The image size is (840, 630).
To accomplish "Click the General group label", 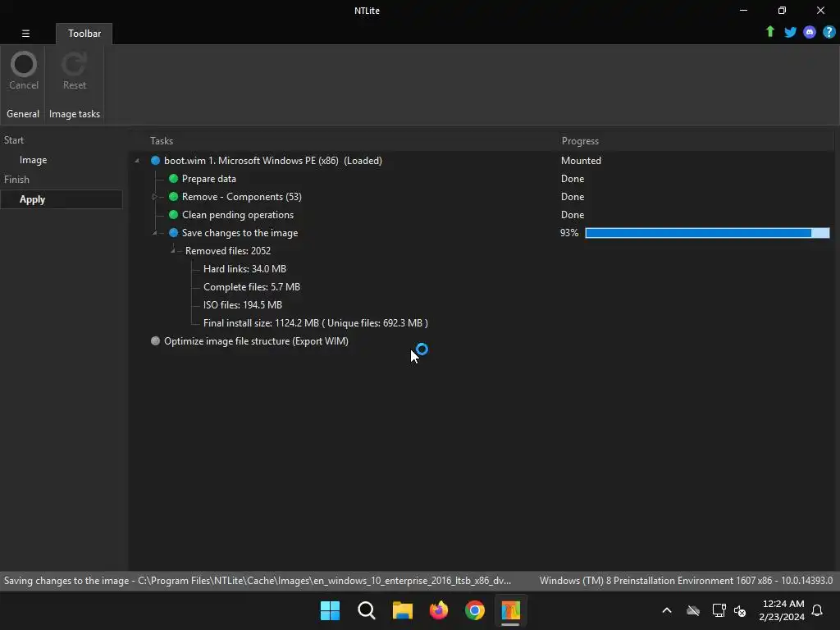I will 23,114.
